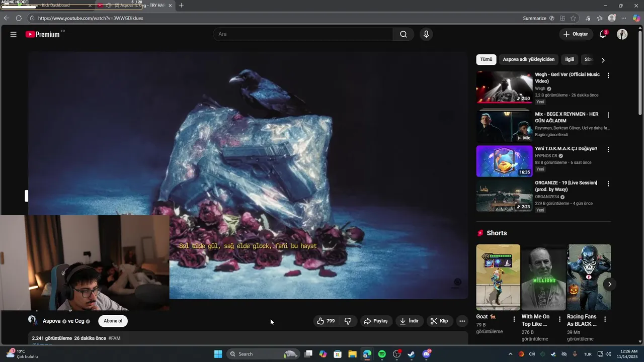Dislike the video with thumbs down
Screen dimensions: 644x362
348,321
